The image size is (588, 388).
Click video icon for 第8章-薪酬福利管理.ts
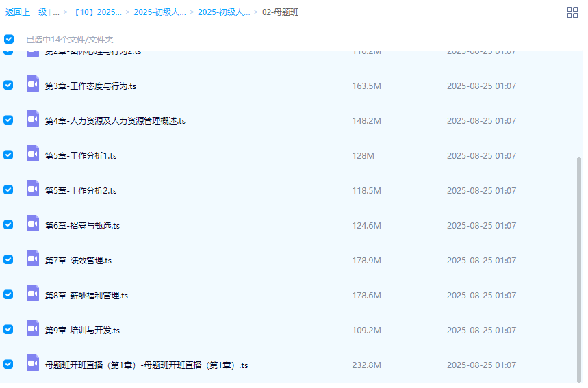(33, 293)
